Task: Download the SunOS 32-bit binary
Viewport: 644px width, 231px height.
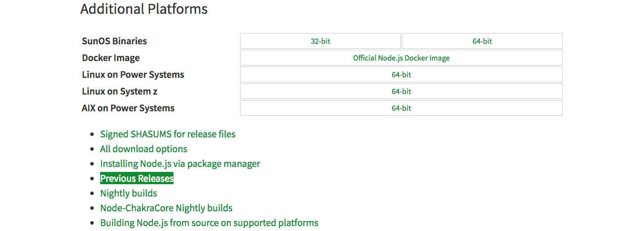Action: coord(321,41)
